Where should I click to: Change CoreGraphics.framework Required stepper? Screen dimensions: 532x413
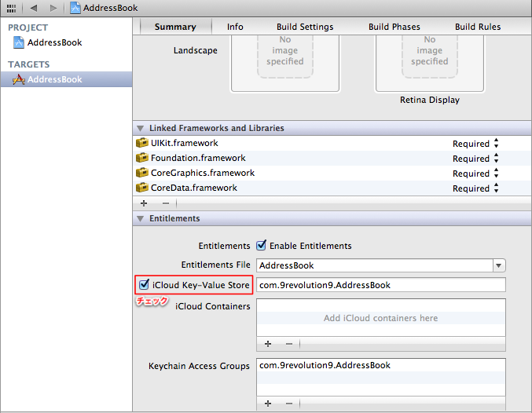(x=497, y=174)
